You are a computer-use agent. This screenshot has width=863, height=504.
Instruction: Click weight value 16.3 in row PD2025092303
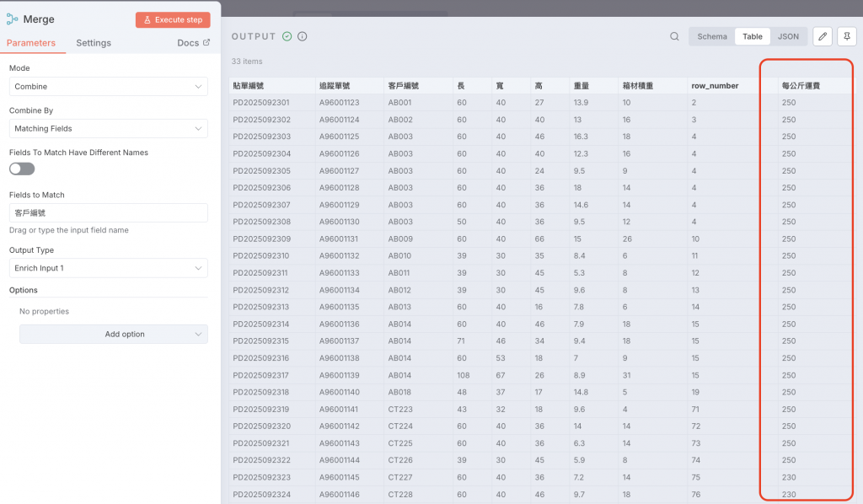(x=581, y=137)
